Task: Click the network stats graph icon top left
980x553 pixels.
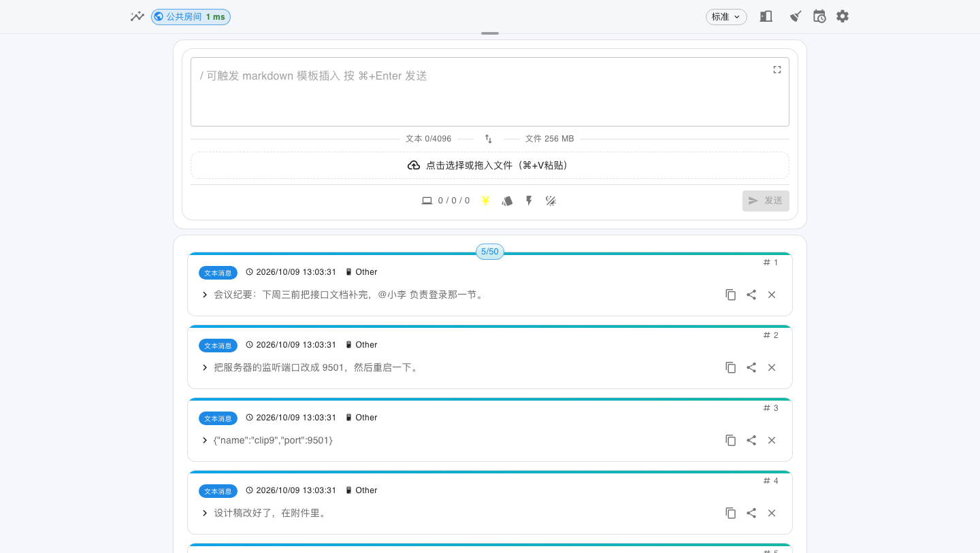Action: (x=137, y=16)
